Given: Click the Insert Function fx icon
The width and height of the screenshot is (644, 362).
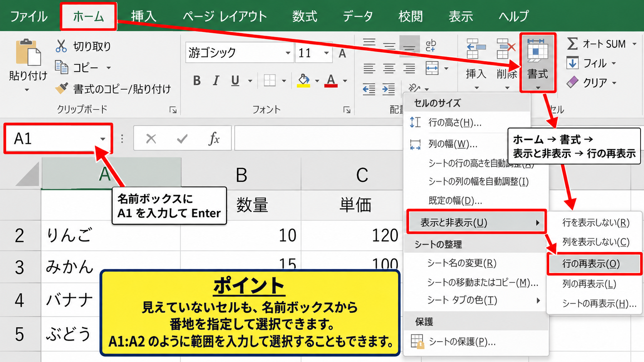Looking at the screenshot, I should 214,138.
